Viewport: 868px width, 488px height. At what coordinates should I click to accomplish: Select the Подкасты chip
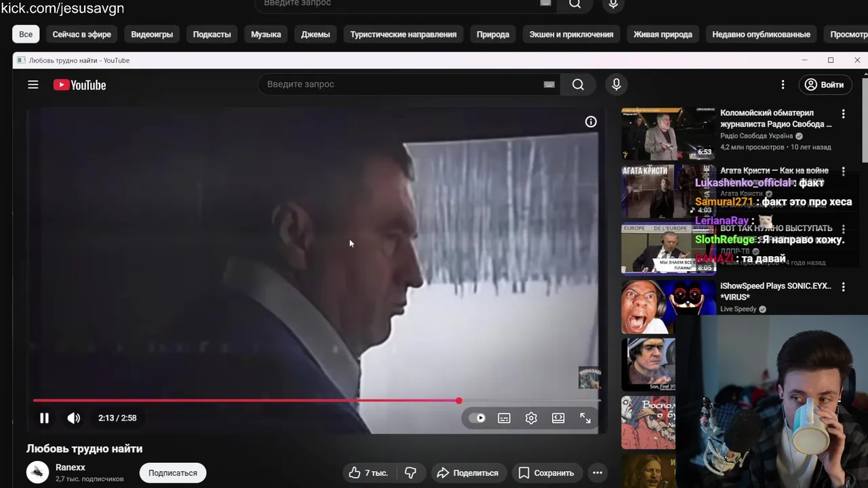(x=212, y=35)
